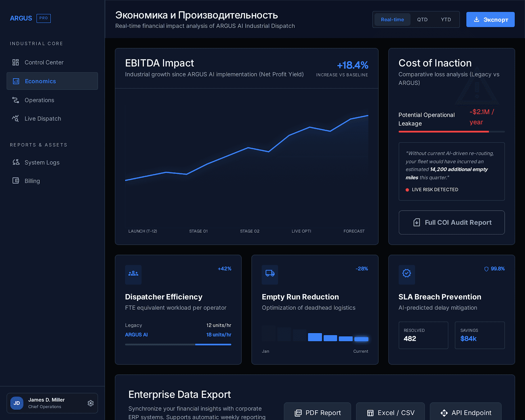Open James D. Miller profile card

(52, 403)
